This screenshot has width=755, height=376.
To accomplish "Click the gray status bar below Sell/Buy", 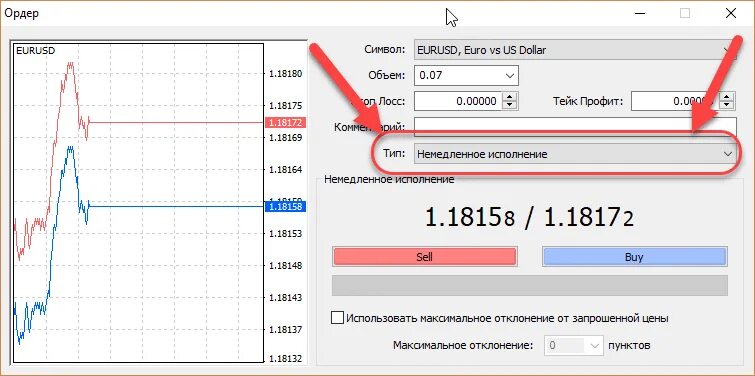I will coord(530,285).
